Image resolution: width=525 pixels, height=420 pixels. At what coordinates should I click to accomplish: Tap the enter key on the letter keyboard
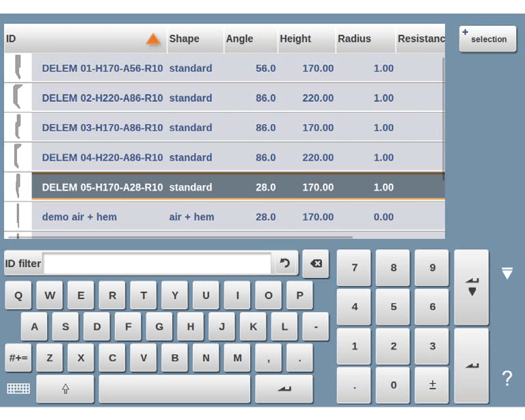click(284, 389)
